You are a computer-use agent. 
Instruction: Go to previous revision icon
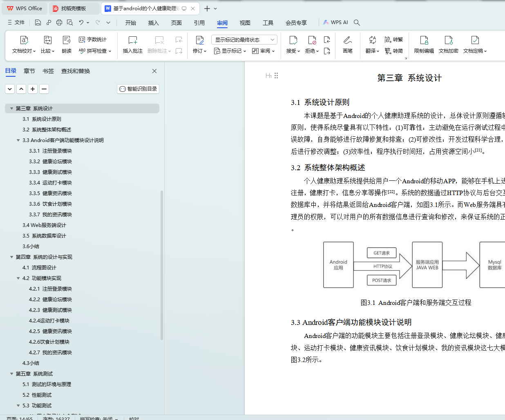327,40
